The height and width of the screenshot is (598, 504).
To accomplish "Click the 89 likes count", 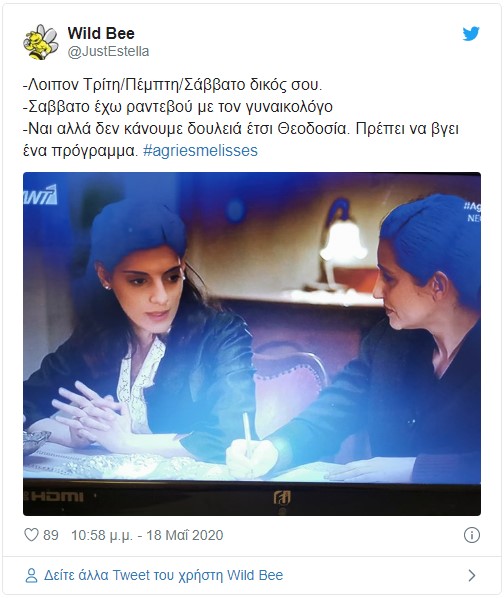I will pos(51,535).
